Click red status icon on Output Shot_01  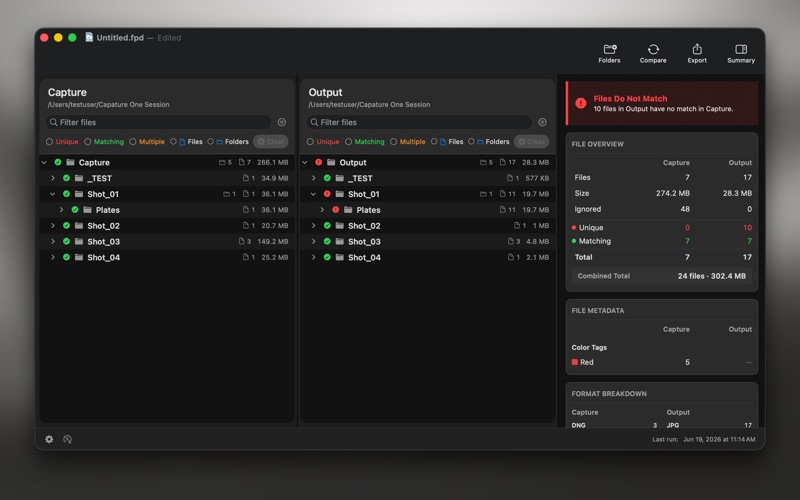point(327,194)
